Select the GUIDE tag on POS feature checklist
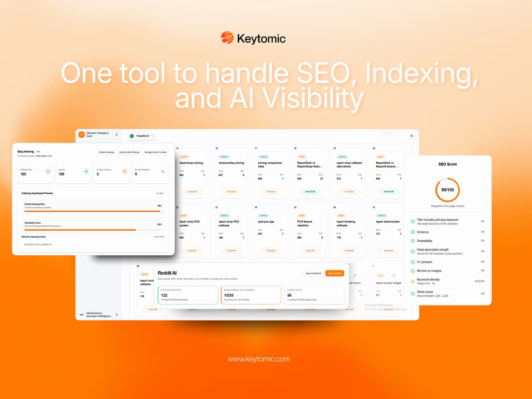This screenshot has width=532, height=399. (x=302, y=215)
